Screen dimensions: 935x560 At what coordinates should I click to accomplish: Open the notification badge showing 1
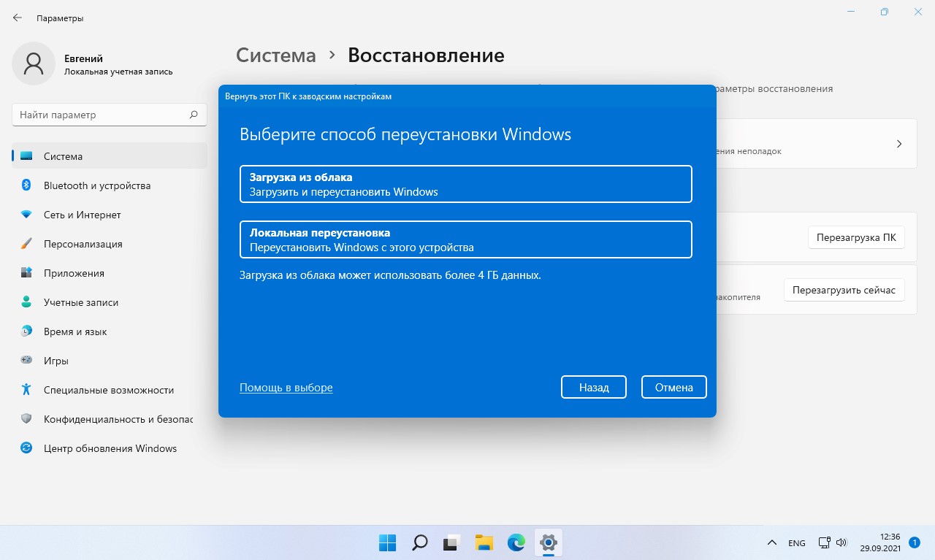click(x=914, y=542)
